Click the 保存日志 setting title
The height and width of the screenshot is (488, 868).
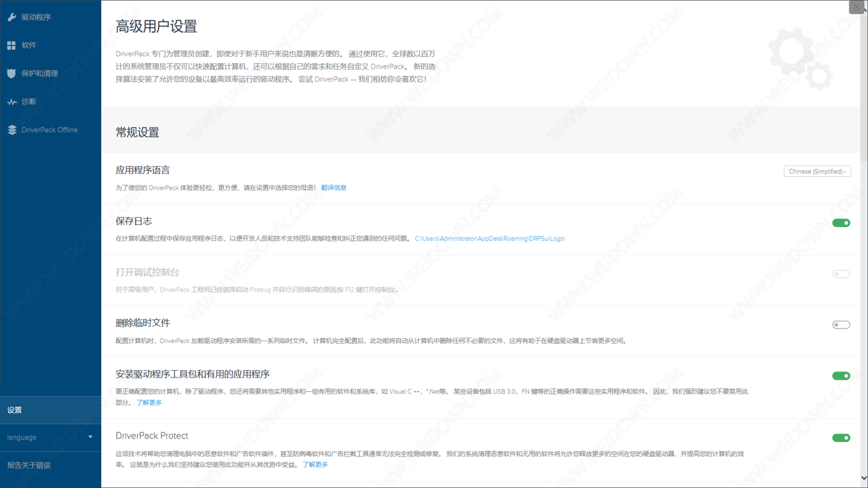134,221
